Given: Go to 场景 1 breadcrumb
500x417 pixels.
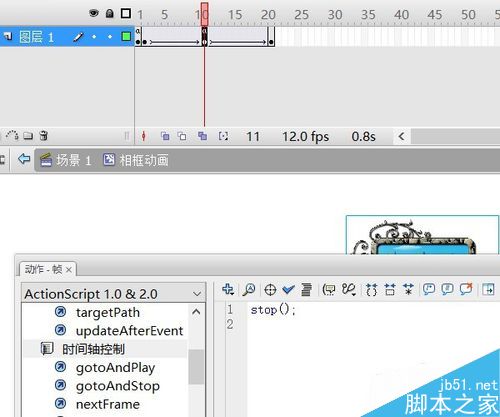Looking at the screenshot, I should point(66,160).
